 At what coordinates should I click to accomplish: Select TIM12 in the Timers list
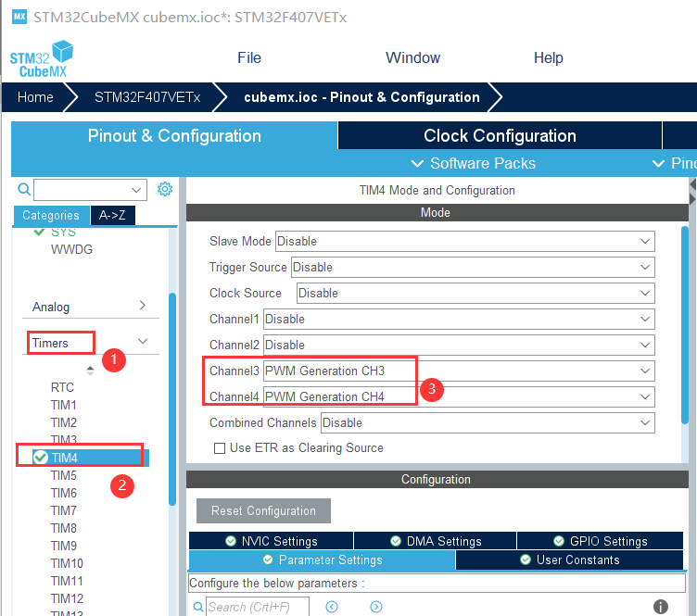(x=67, y=598)
